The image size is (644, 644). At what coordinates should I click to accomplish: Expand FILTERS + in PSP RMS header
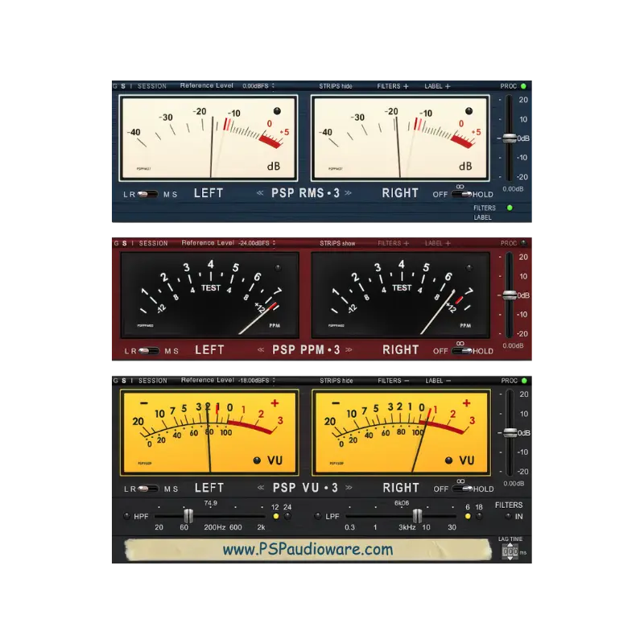click(393, 86)
